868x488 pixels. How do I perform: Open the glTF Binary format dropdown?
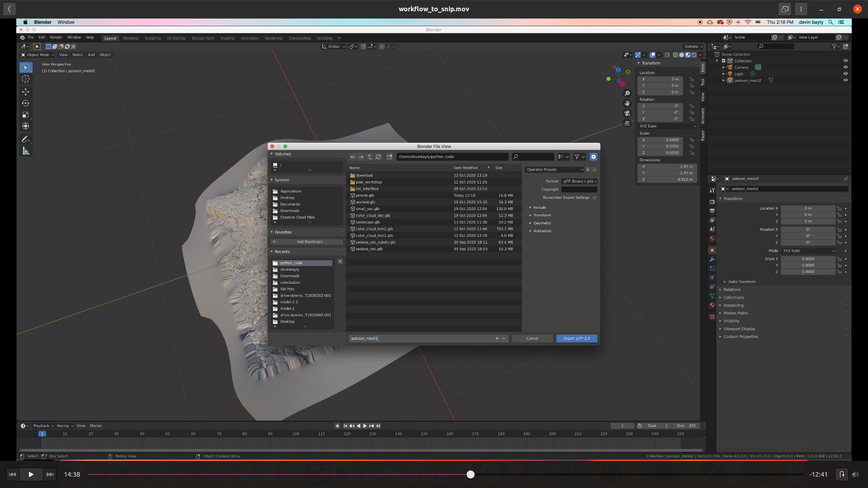tap(580, 181)
